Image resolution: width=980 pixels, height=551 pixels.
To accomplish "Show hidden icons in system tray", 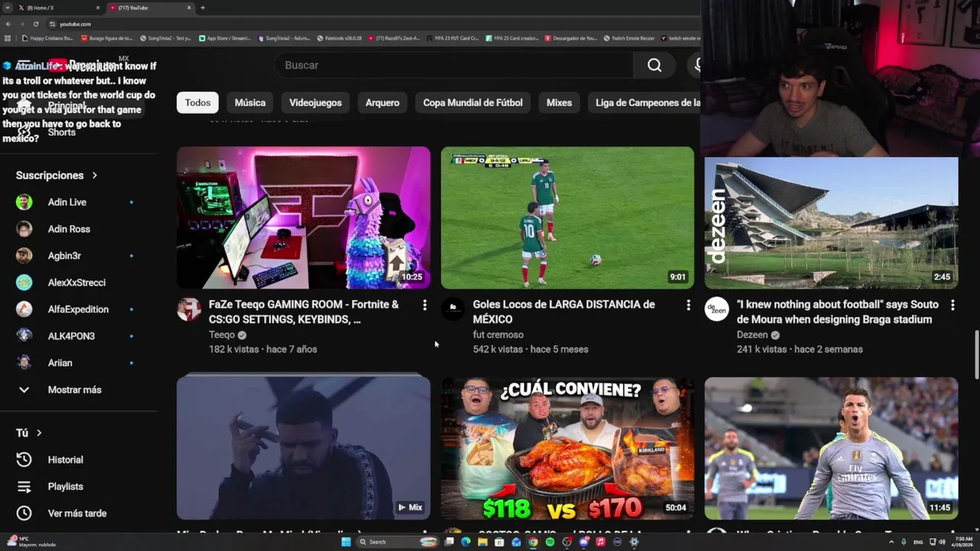I will point(891,542).
